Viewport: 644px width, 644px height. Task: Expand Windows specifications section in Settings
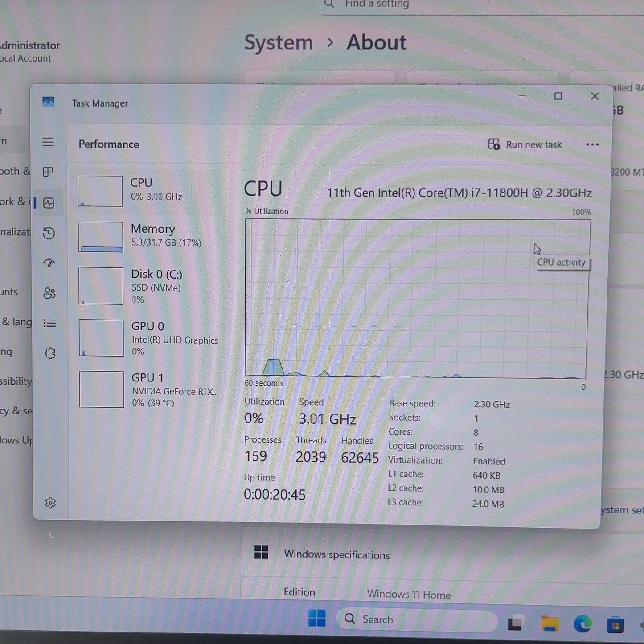click(x=441, y=554)
